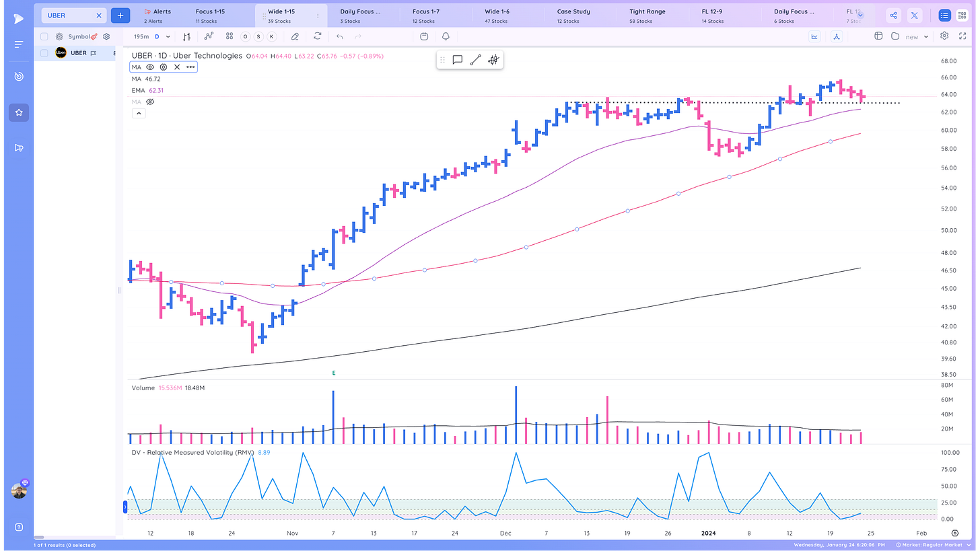Clear the UBER search tab with X
Screen dimensions: 980x551
[99, 15]
